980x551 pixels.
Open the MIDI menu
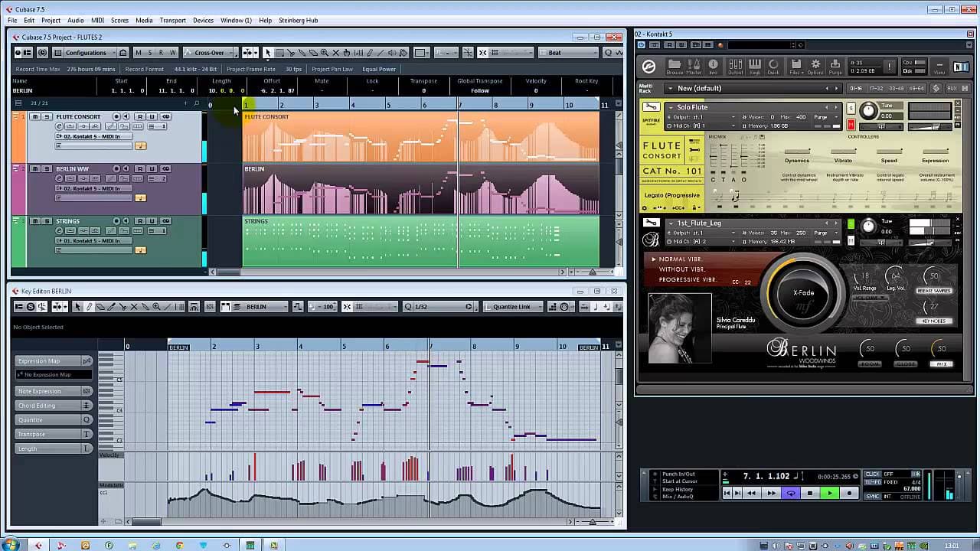tap(97, 20)
